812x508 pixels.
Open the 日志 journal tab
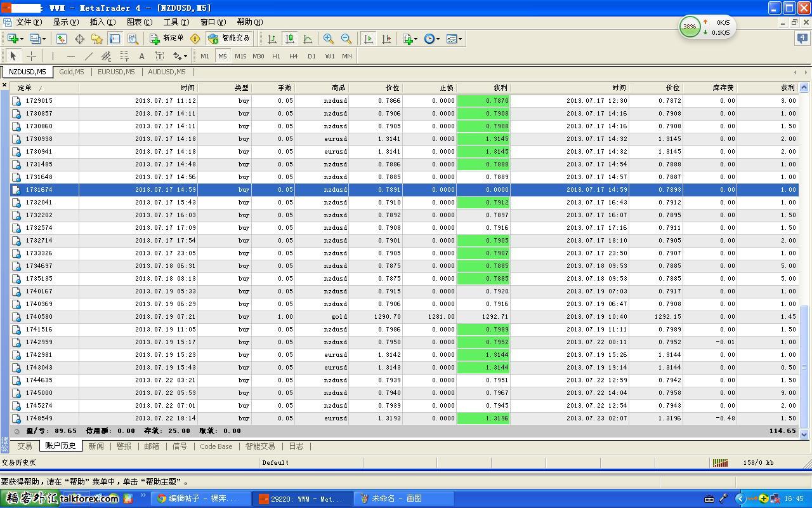pos(296,446)
